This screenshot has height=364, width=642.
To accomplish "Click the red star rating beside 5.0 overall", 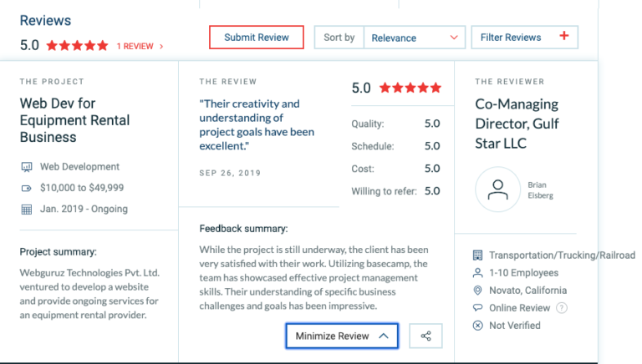I will (x=77, y=46).
